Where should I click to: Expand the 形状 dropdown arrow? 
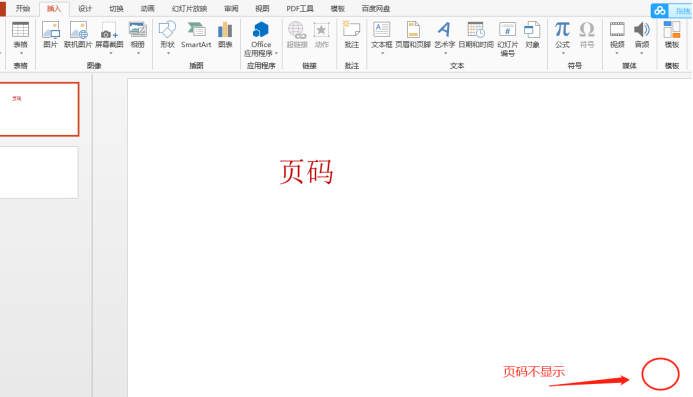point(168,53)
